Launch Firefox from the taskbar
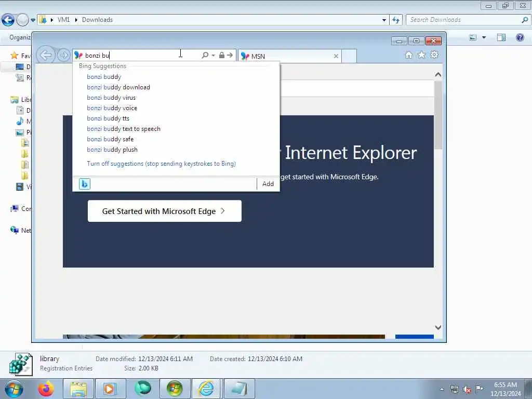 [x=46, y=389]
